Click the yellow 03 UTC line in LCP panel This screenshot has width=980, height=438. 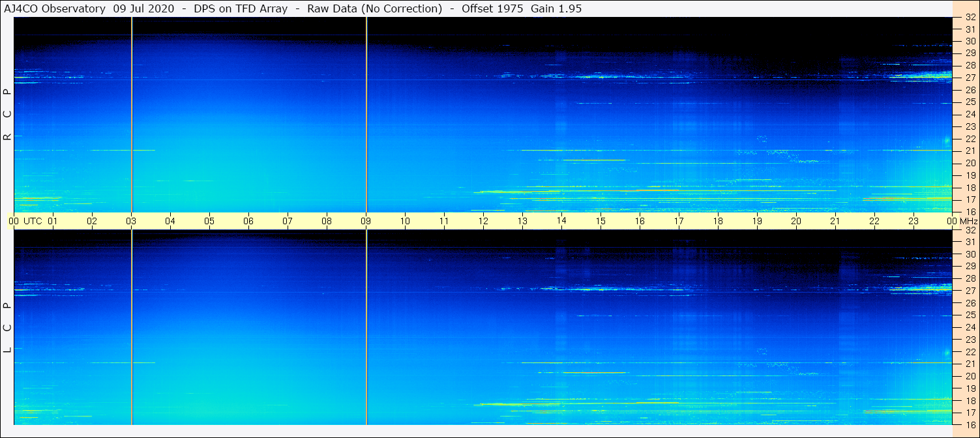(x=132, y=327)
